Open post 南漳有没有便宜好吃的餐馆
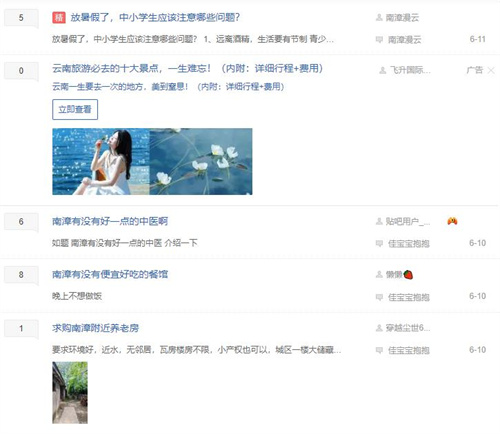500x434 pixels. 110,275
